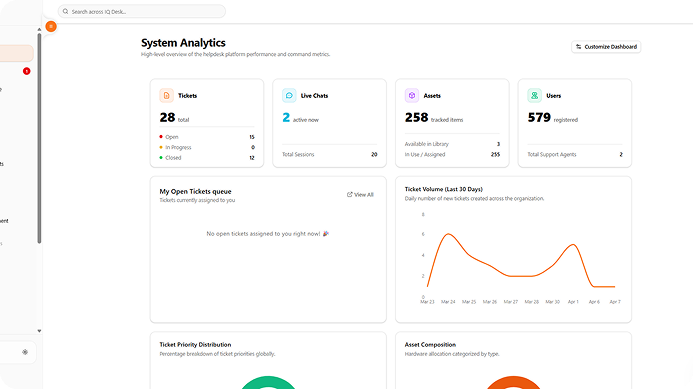Click the No open tickets assigned message
693x389 pixels.
pos(268,234)
